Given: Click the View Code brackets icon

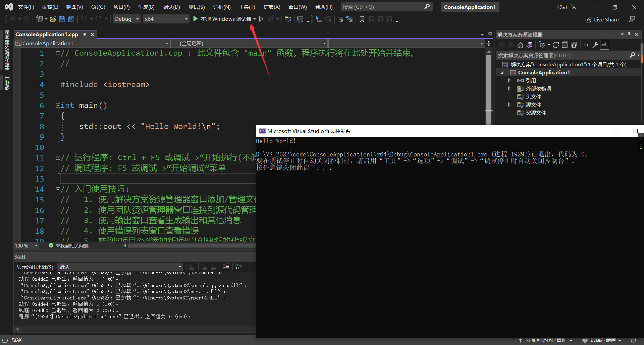Looking at the screenshot, I should [586, 45].
